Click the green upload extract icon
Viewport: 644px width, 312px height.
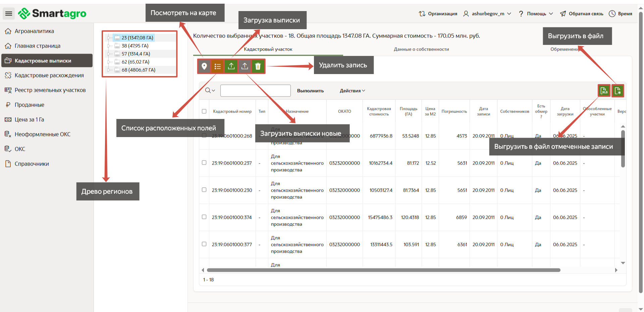click(231, 66)
